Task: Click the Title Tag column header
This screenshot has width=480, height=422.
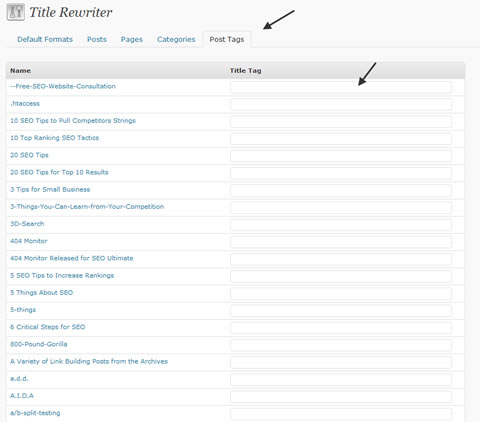Action: tap(245, 71)
